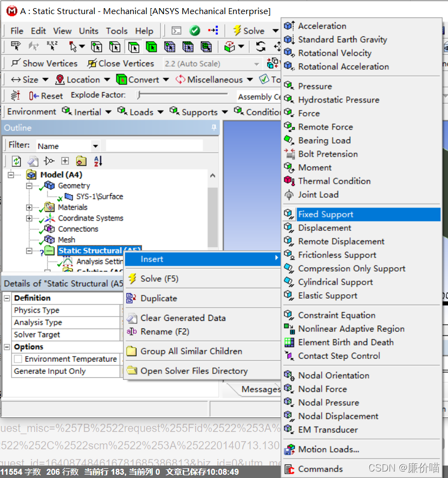Screen dimensions: 448x478
Task: Click the Bearing Load icon
Action: [289, 140]
